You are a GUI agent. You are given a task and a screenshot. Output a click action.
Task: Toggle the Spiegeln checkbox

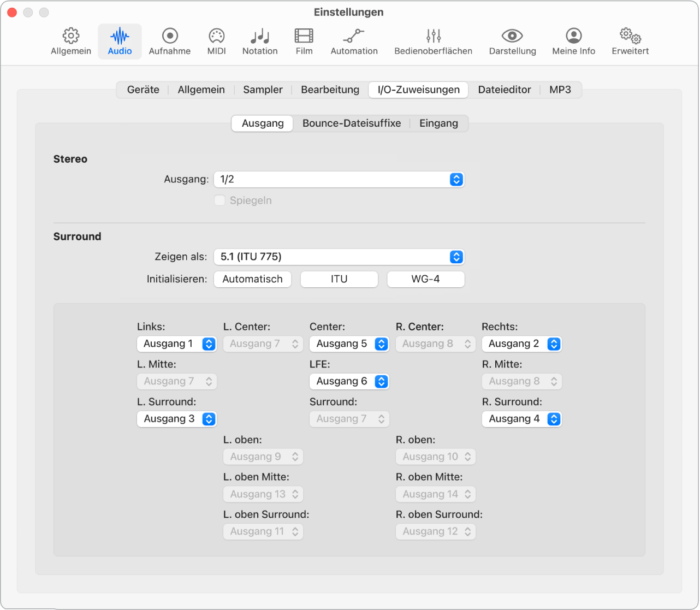220,200
